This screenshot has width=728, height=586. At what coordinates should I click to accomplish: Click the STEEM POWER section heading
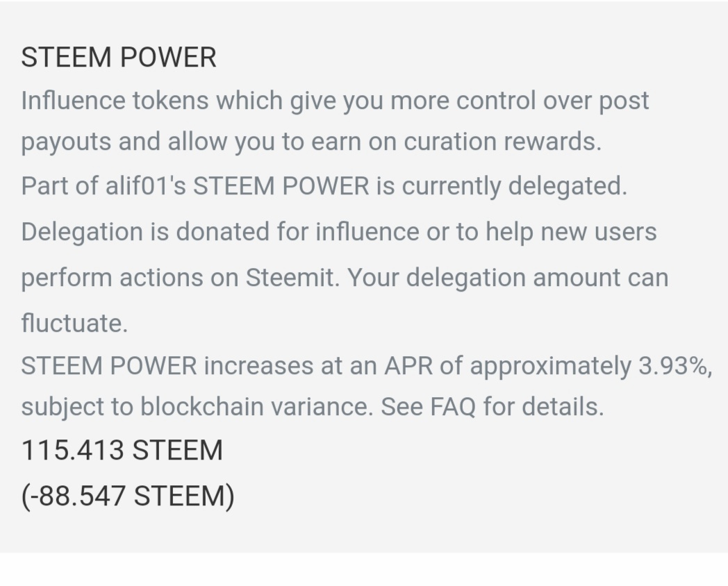(118, 57)
